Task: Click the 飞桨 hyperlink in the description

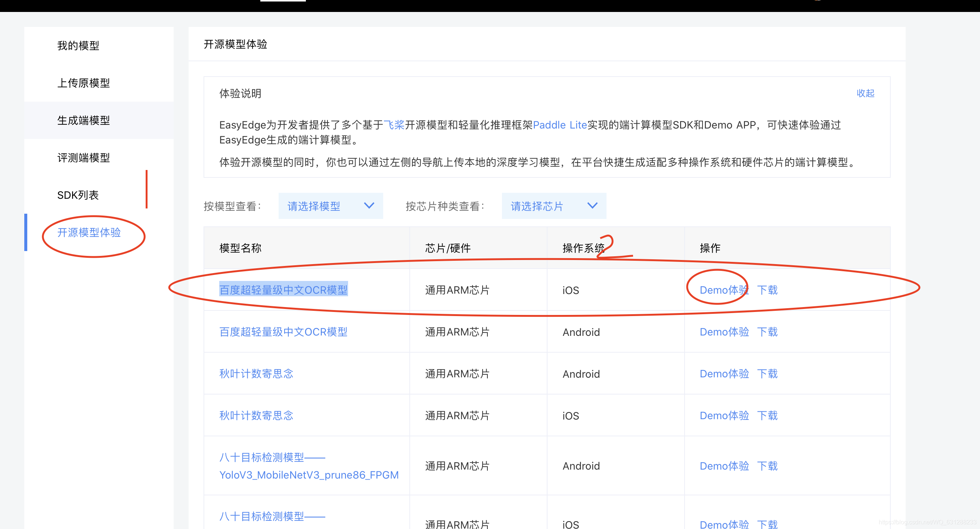Action: pyautogui.click(x=394, y=125)
